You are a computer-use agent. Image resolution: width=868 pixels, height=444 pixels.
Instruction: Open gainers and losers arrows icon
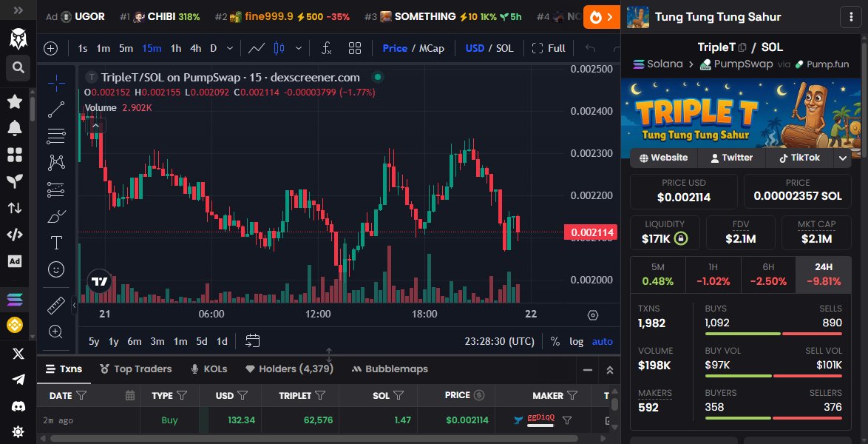point(15,208)
